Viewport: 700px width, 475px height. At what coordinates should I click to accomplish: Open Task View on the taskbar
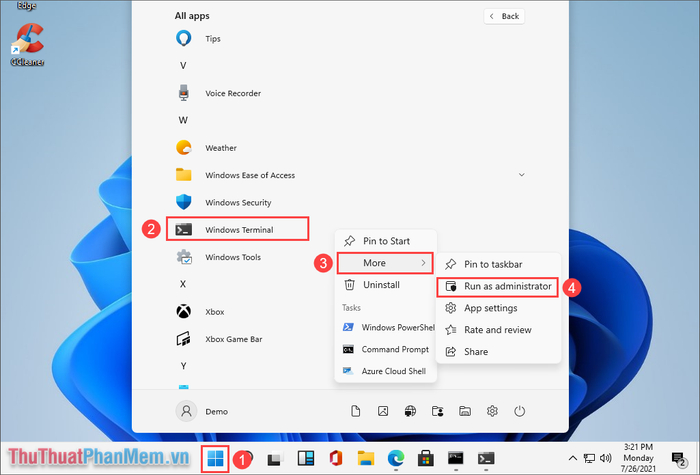(275, 458)
